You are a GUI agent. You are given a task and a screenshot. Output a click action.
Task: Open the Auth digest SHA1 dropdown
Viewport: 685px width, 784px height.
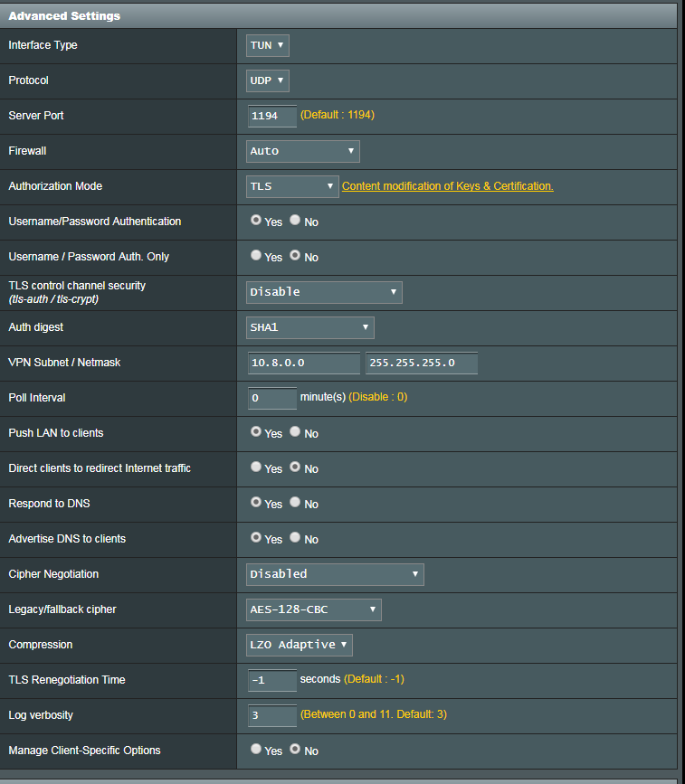(x=310, y=327)
